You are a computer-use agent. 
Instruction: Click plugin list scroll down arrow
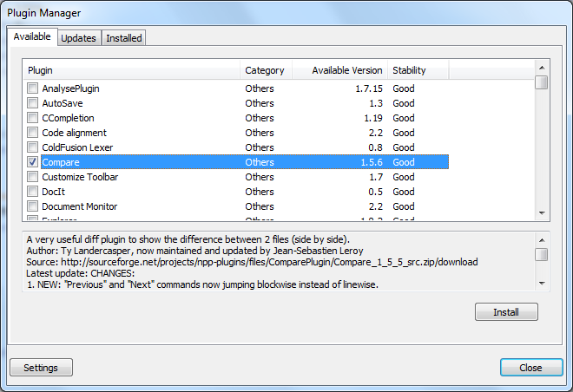click(542, 212)
